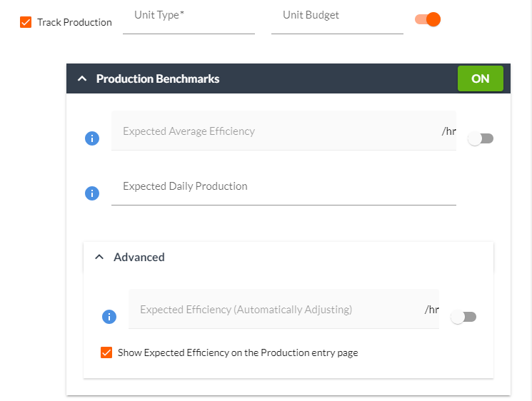Click the green ON button
532x401 pixels.
[x=480, y=78]
